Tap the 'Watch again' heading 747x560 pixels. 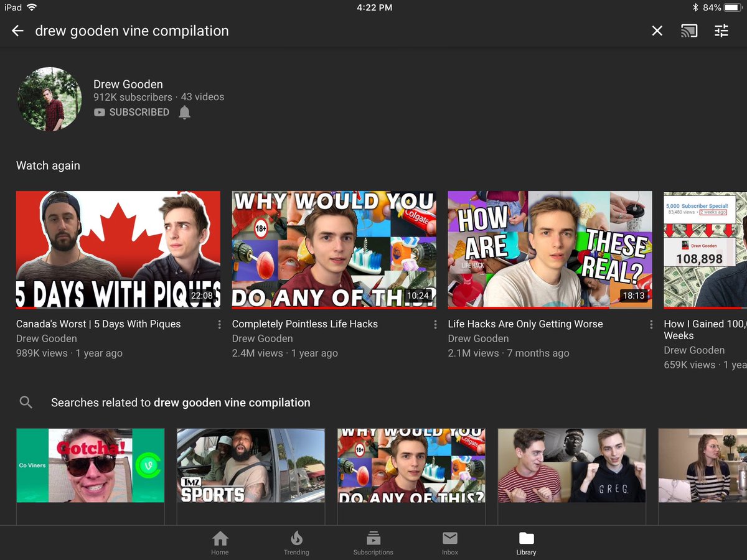tap(48, 166)
